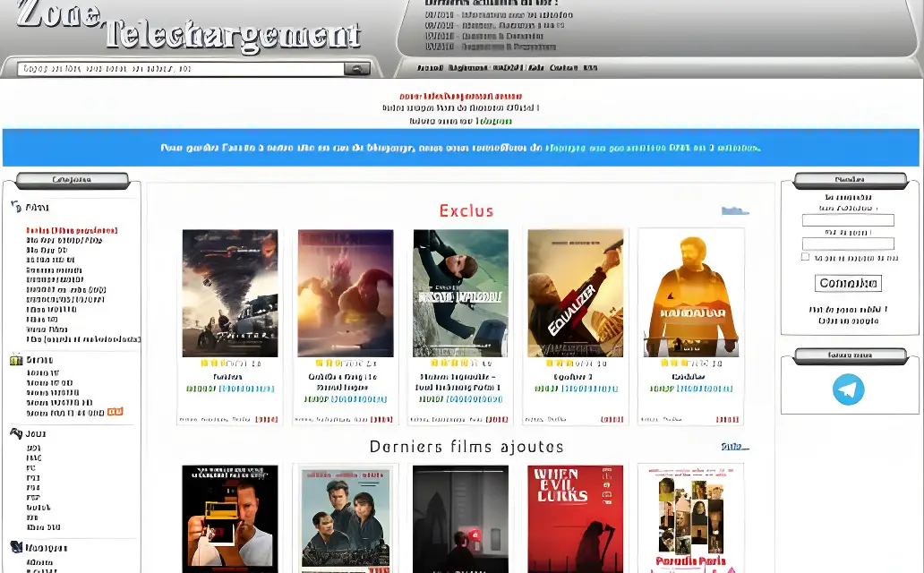Click the Equalizer 3 title below its poster
The height and width of the screenshot is (573, 924).
click(x=573, y=377)
